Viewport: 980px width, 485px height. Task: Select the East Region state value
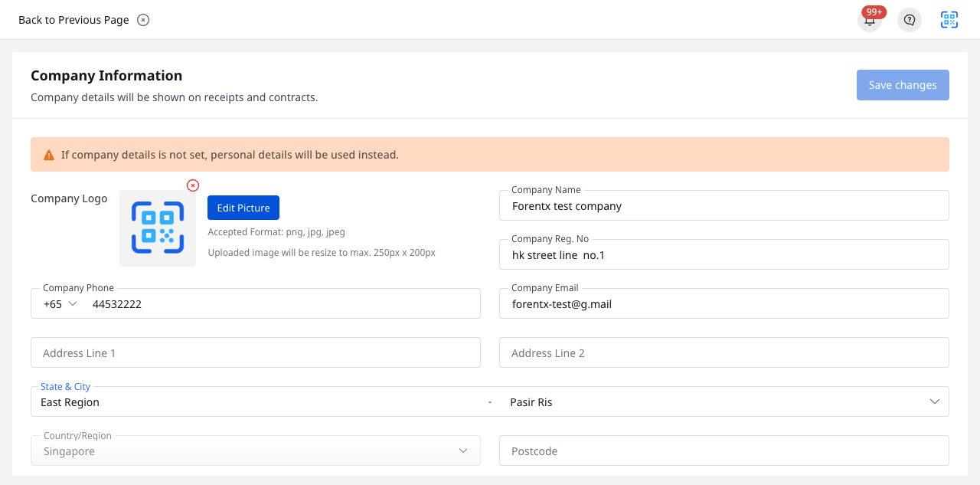tap(70, 402)
